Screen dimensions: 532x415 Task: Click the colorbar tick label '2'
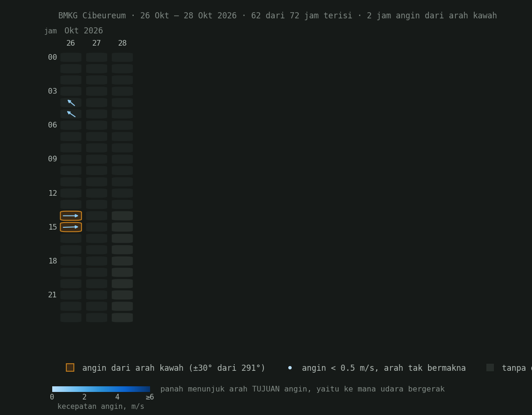point(85,397)
